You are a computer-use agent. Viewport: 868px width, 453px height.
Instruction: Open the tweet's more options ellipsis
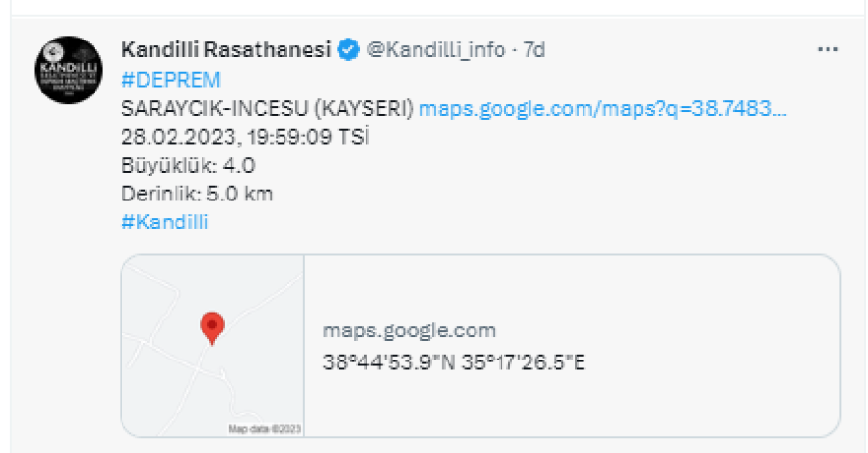click(x=827, y=49)
